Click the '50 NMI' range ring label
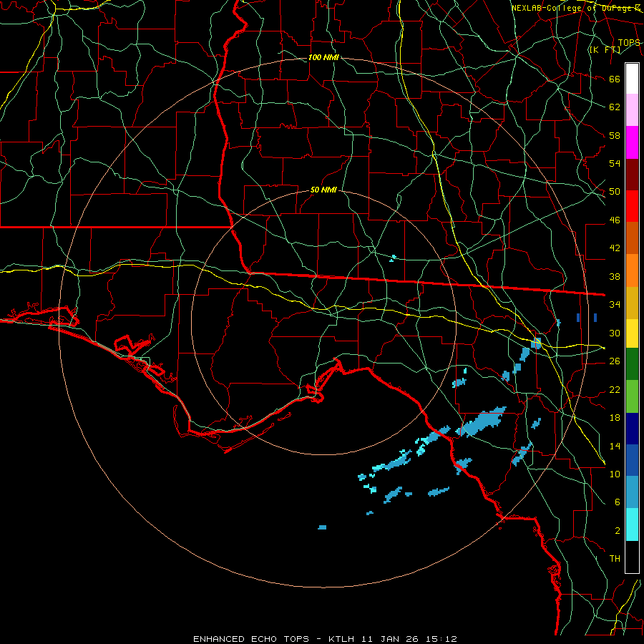Screen dimensions: 644x644 (323, 190)
